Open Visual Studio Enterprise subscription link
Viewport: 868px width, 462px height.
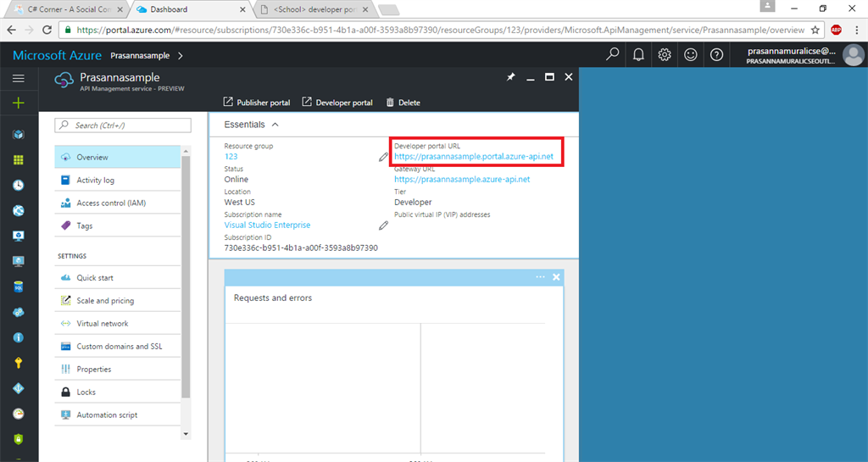pyautogui.click(x=267, y=225)
